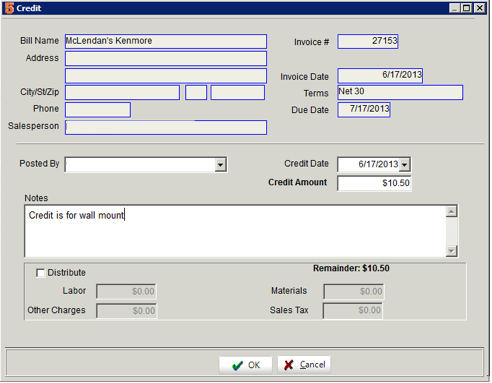Click the Cancel button

pos(304,365)
